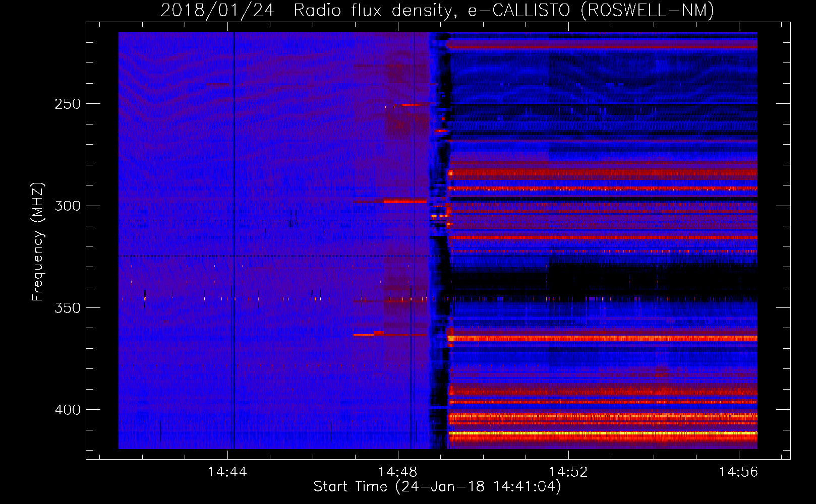This screenshot has width=816, height=504.
Task: Click the short red emission segment at 300 MHz
Action: pyautogui.click(x=405, y=201)
